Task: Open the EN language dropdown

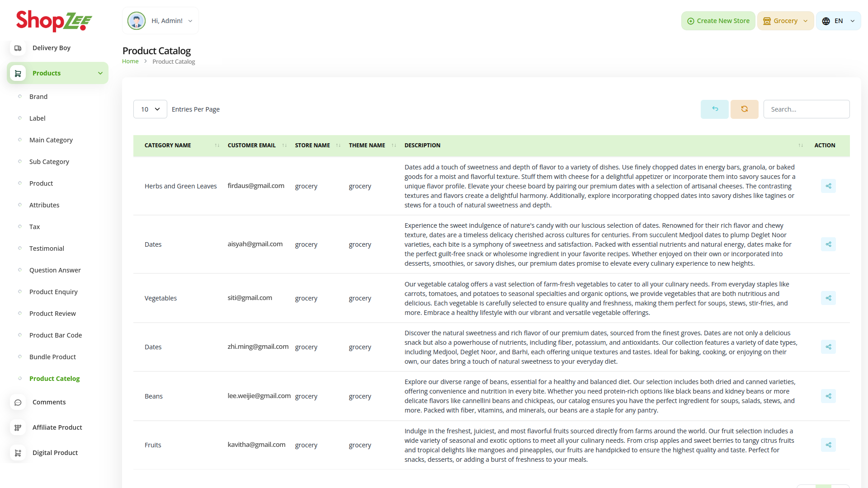Action: coord(838,21)
